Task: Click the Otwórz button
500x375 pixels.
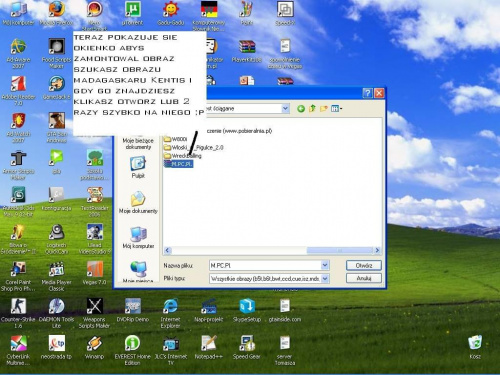Action: [x=364, y=265]
